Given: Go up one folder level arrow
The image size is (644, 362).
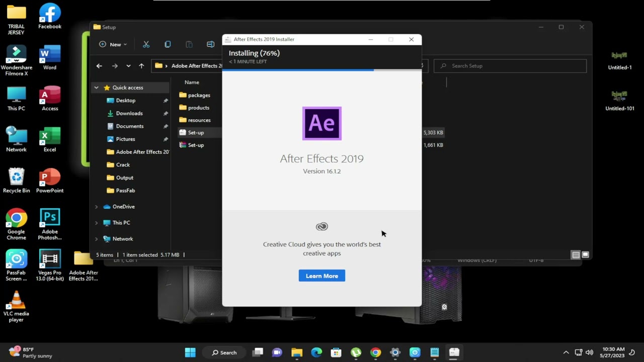Looking at the screenshot, I should pyautogui.click(x=141, y=66).
